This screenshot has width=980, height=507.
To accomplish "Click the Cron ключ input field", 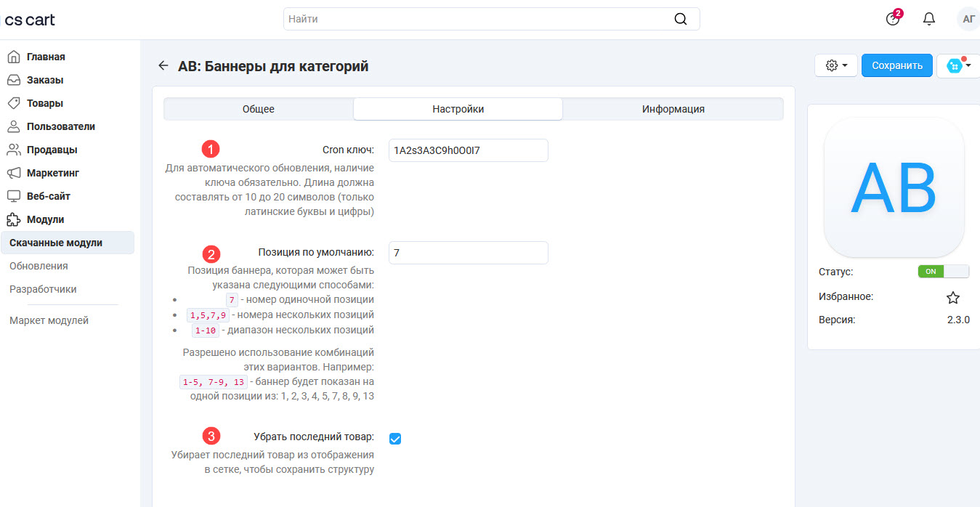I will click(468, 150).
